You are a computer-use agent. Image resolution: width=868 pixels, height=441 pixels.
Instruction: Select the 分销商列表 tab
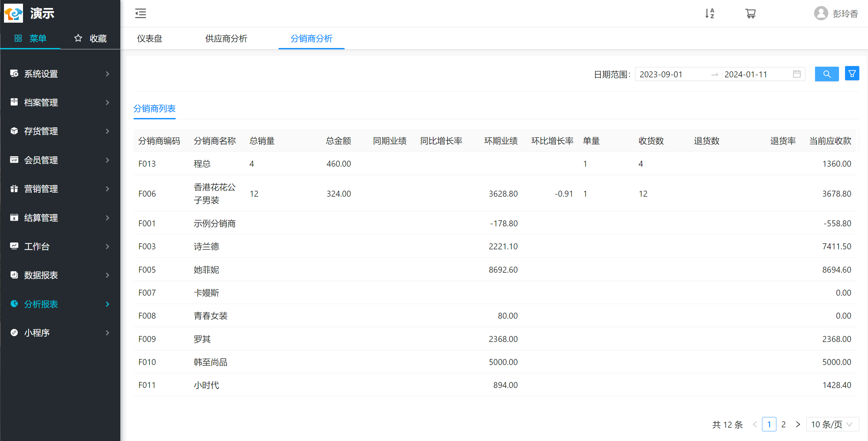click(154, 109)
